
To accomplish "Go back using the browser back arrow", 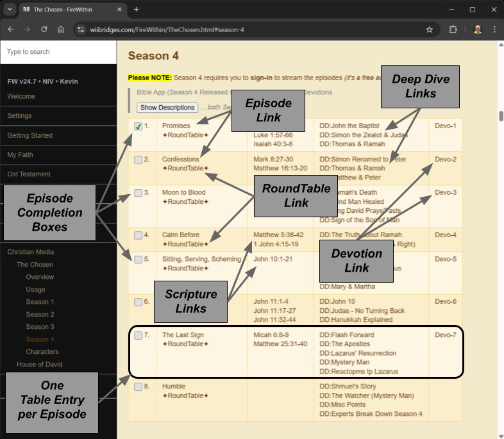I will click(x=11, y=29).
